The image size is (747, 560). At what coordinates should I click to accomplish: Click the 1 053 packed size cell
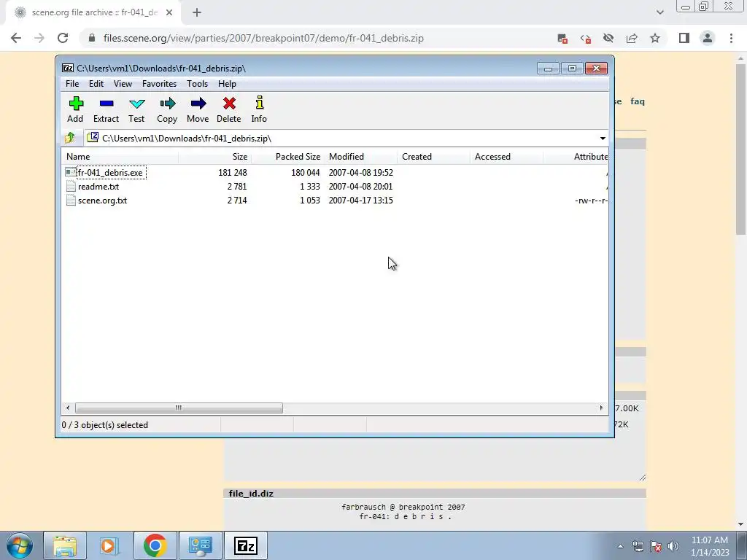pos(309,200)
